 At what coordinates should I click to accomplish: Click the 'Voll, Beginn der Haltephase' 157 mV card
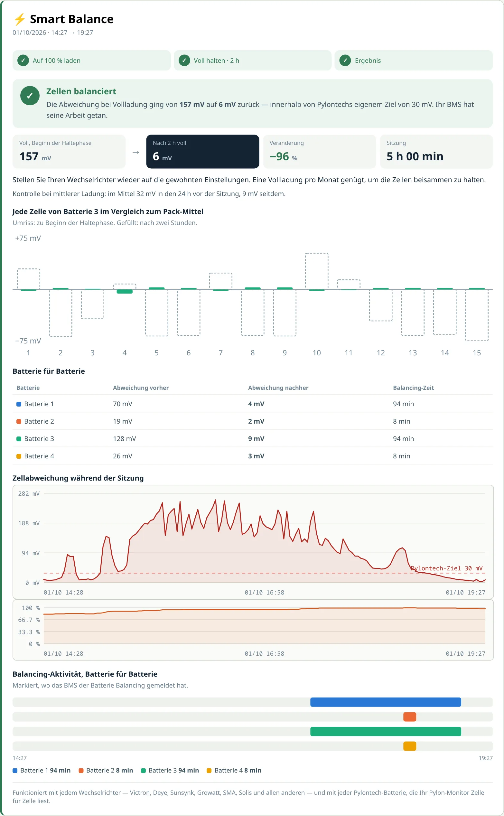pyautogui.click(x=69, y=151)
